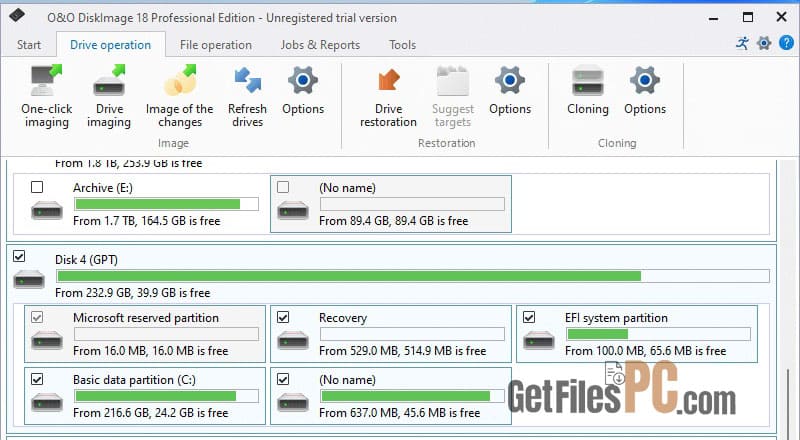
Task: Launch Drive restoration
Action: (x=388, y=97)
